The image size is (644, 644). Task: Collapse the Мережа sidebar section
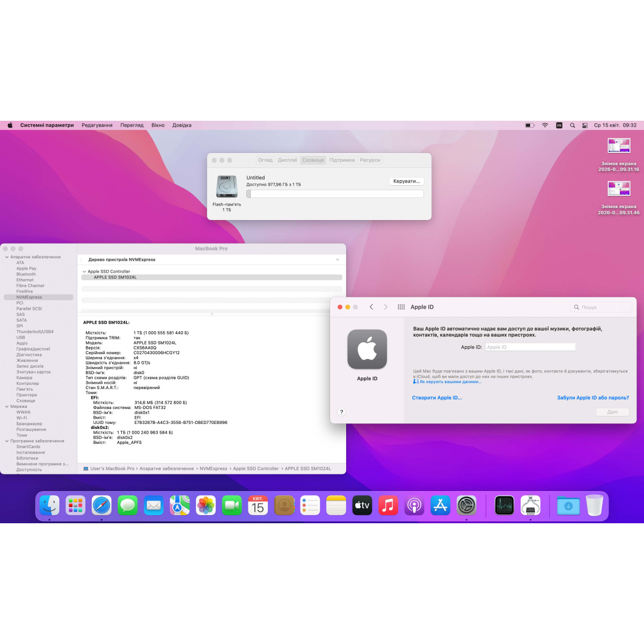tap(6, 406)
